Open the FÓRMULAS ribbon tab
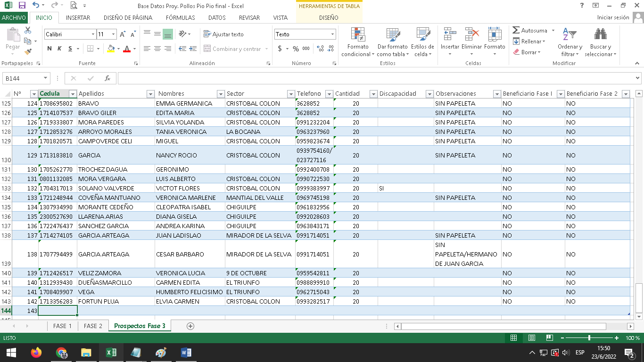This screenshot has height=362, width=644. (x=180, y=18)
